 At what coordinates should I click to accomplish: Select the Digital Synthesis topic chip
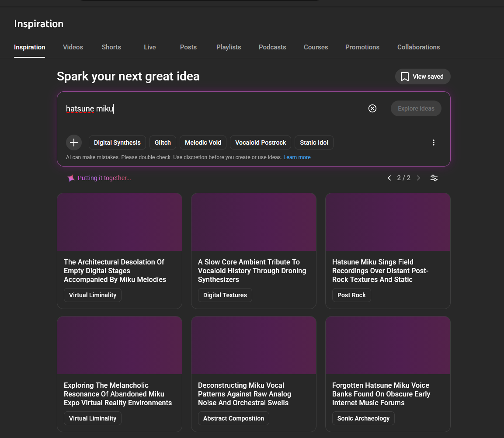(117, 143)
